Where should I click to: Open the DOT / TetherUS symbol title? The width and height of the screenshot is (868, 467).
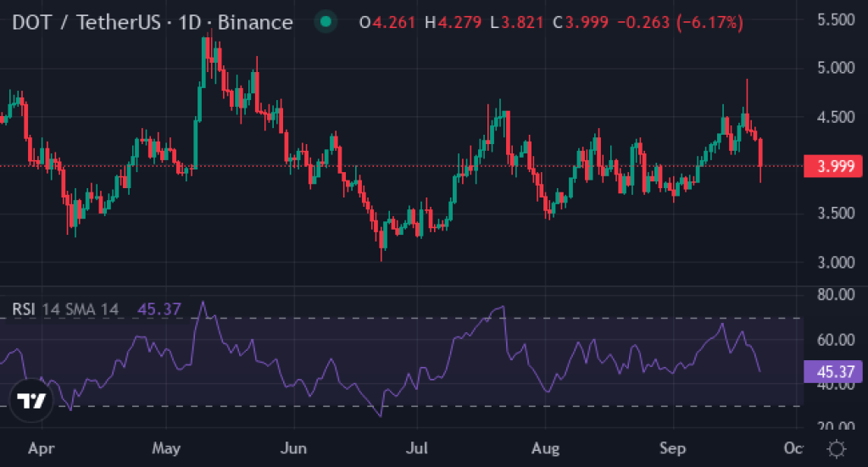click(153, 22)
